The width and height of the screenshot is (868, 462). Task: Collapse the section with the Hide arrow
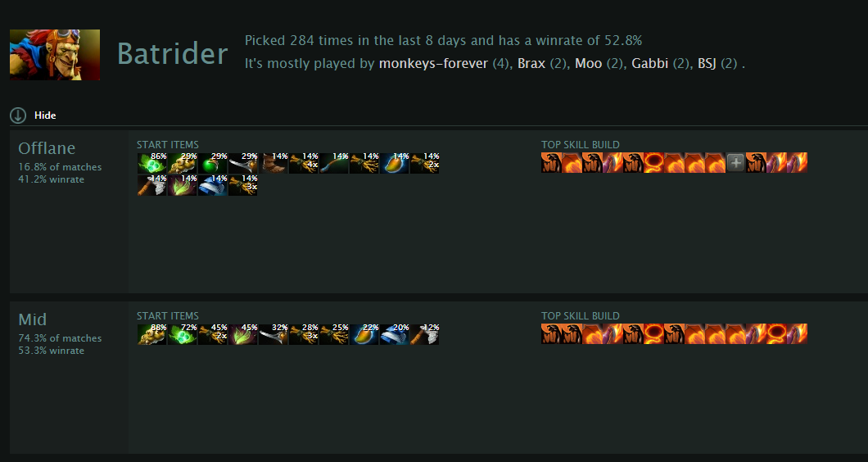coord(18,115)
